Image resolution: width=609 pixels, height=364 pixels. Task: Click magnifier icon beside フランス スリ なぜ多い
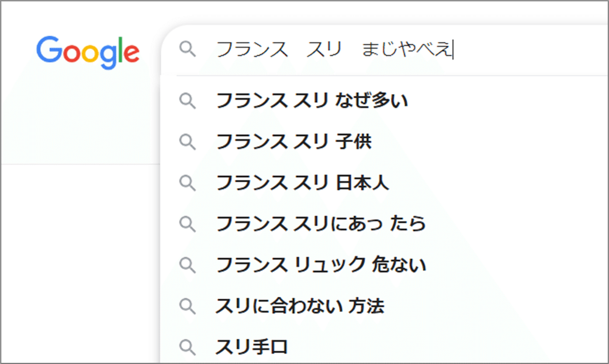coord(187,101)
